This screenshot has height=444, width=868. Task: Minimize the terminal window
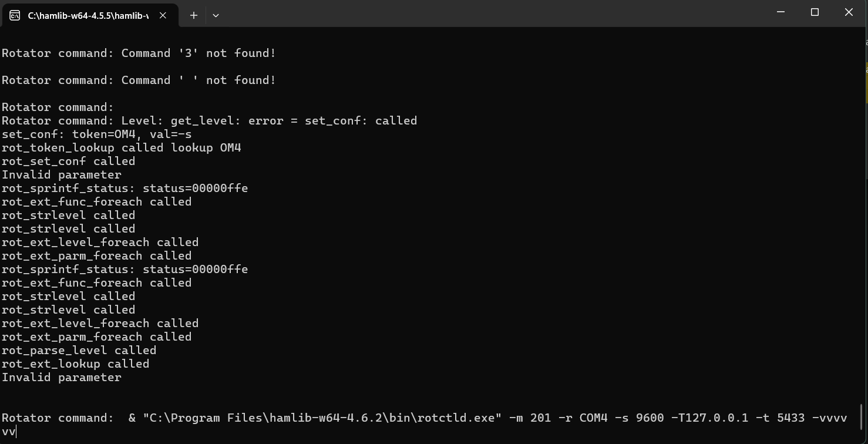point(781,12)
